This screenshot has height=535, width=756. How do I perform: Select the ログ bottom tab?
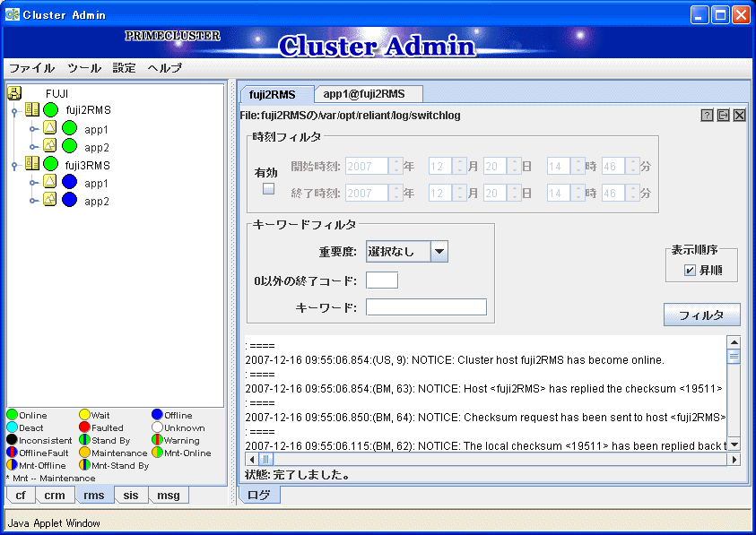tap(259, 495)
